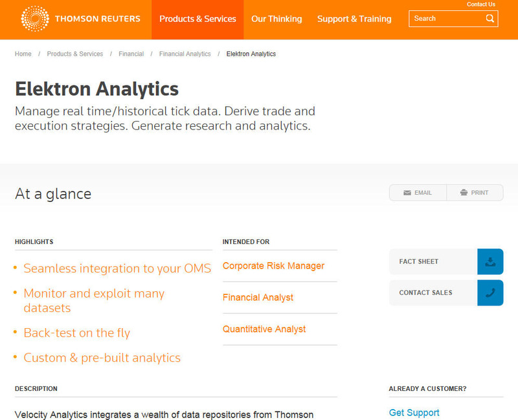Image resolution: width=518 pixels, height=420 pixels.
Task: Click the Get Support link
Action: [414, 413]
